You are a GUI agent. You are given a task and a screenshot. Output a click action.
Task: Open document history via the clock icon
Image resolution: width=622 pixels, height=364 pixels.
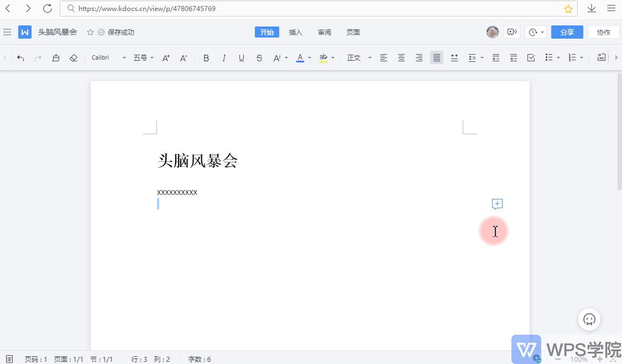coord(532,32)
